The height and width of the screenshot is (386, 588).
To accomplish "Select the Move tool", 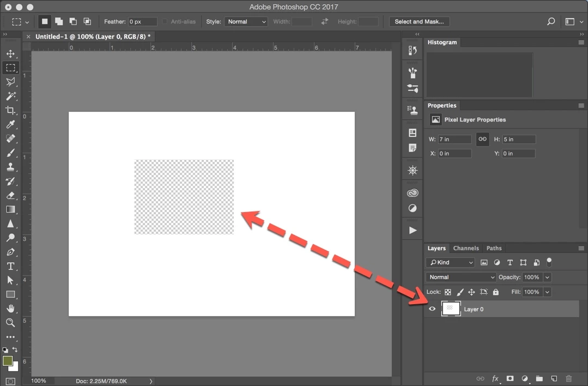I will tap(10, 53).
